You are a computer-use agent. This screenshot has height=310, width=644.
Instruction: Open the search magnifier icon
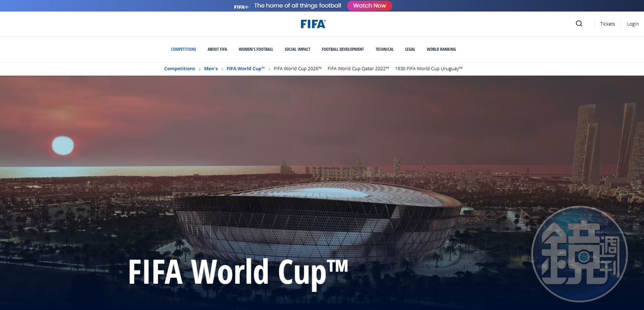pyautogui.click(x=579, y=24)
